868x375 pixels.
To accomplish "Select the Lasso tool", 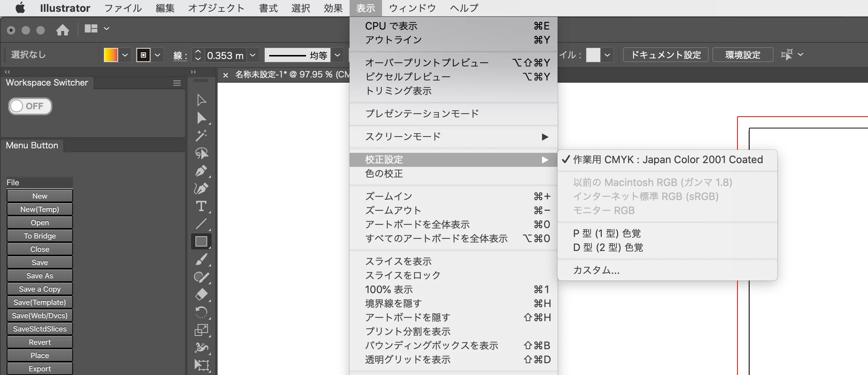I will (201, 153).
